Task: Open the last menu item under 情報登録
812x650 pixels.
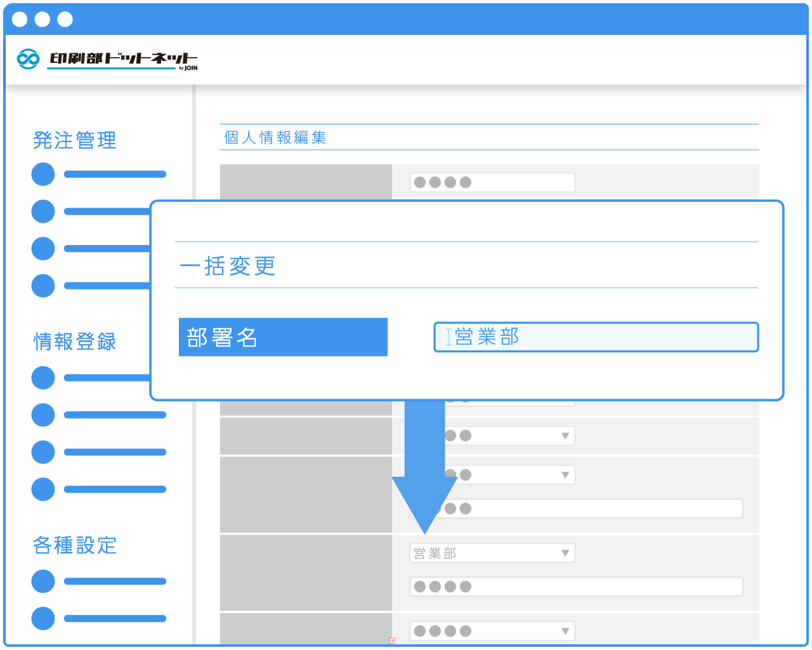Action: click(x=99, y=489)
